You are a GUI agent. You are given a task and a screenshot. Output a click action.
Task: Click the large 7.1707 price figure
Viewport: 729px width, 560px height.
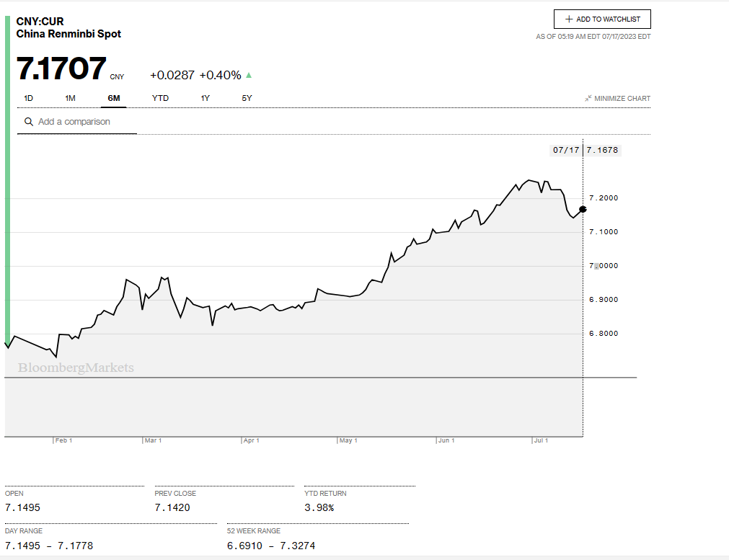(x=61, y=68)
